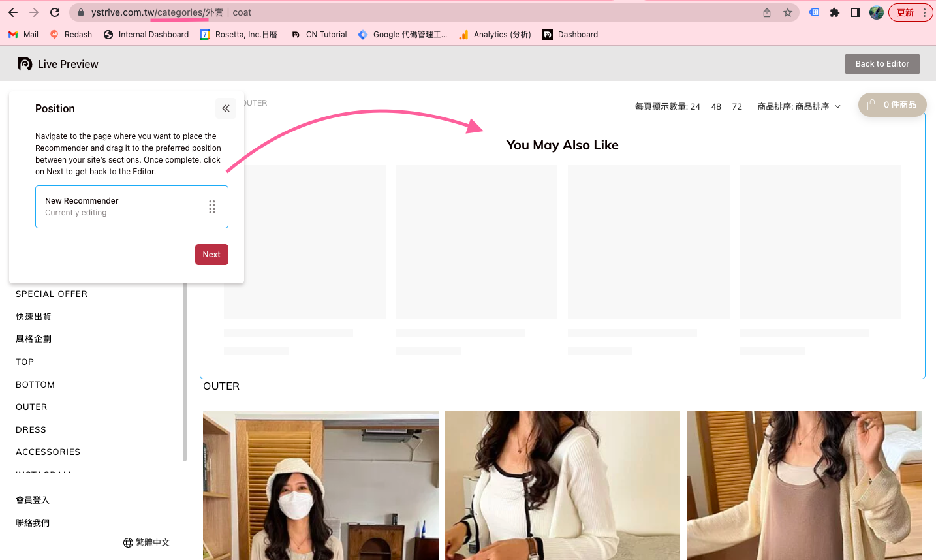Open SPECIAL OFFER category
Image resolution: width=936 pixels, height=560 pixels.
pyautogui.click(x=52, y=294)
